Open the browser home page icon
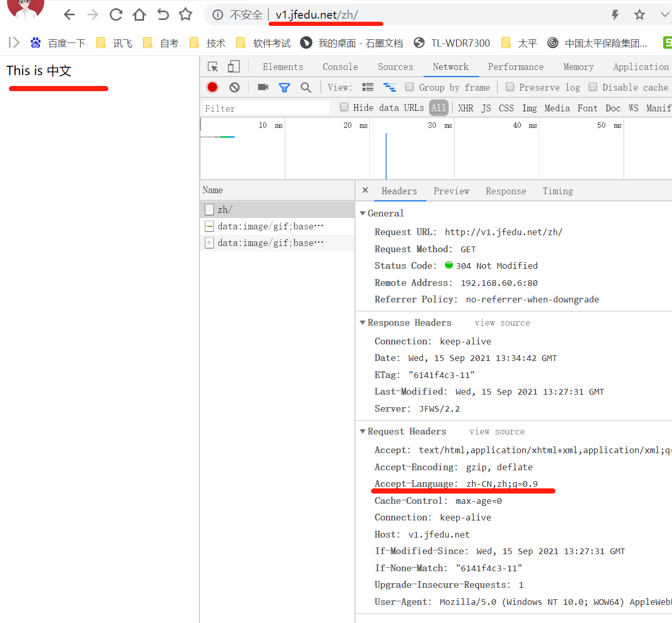This screenshot has height=623, width=672. 139,15
